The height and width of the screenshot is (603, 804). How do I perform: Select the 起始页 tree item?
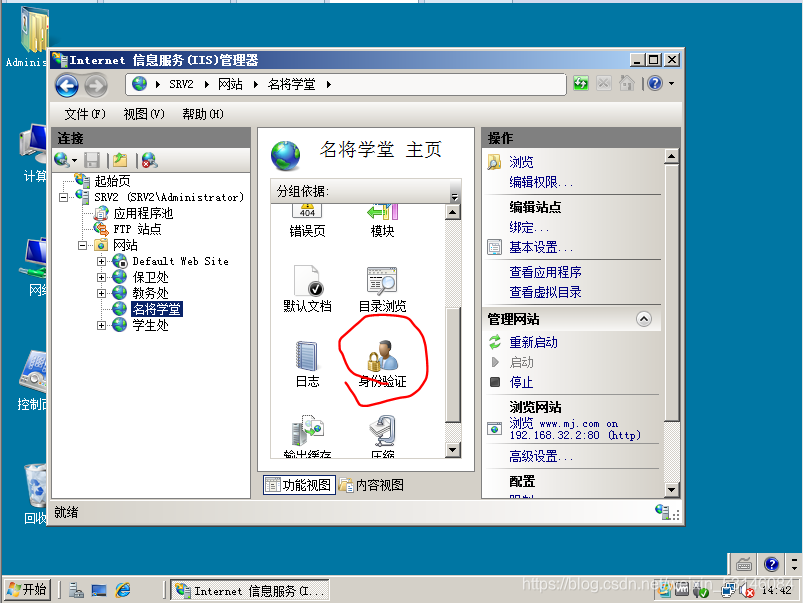coord(112,181)
